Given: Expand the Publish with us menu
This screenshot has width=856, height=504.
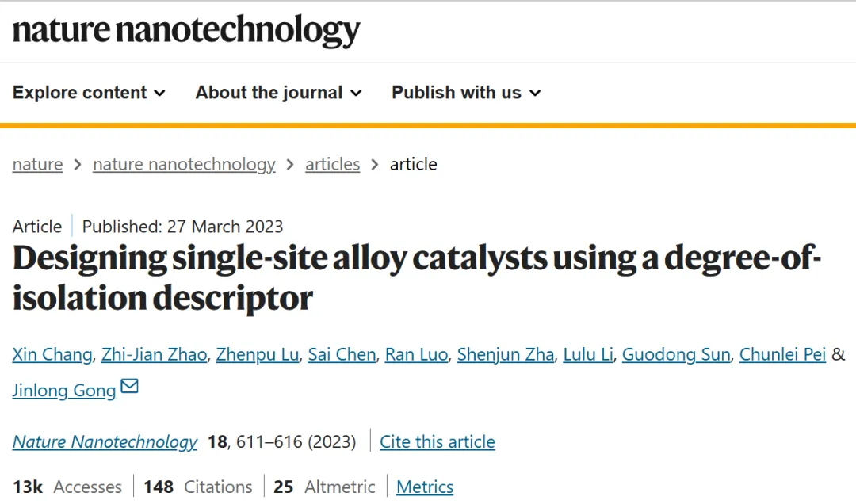Looking at the screenshot, I should [466, 93].
